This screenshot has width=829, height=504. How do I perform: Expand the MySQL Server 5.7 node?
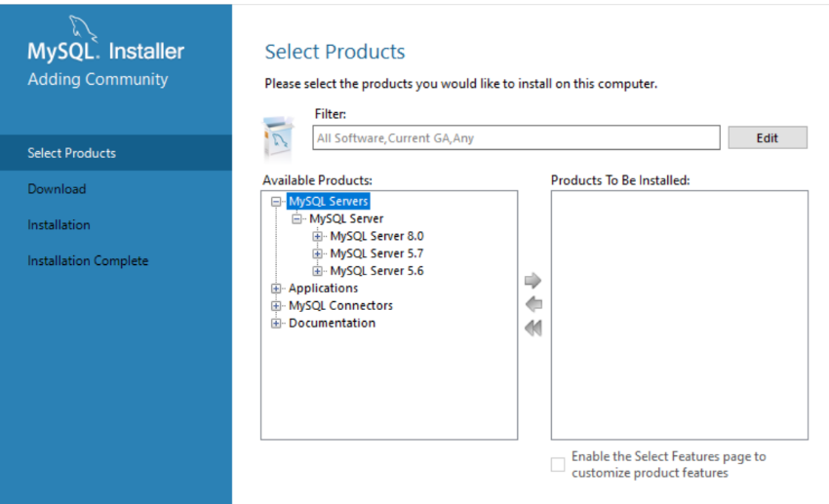pos(317,253)
